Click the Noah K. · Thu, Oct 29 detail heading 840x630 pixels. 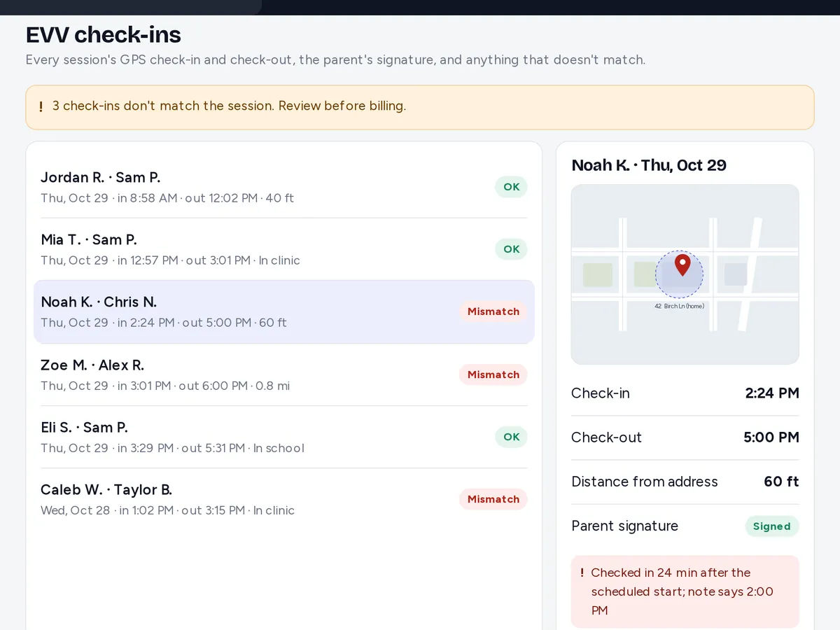[x=649, y=165]
